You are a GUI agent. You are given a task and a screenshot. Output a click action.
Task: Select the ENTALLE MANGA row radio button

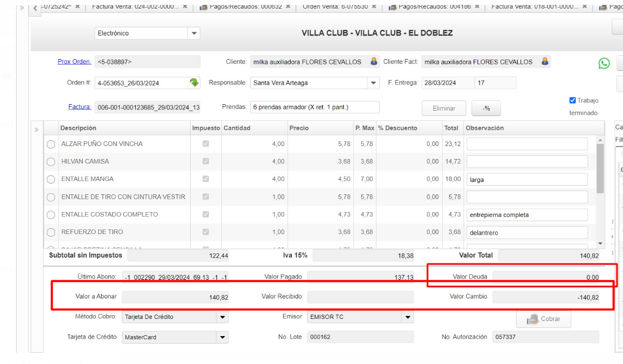51,179
